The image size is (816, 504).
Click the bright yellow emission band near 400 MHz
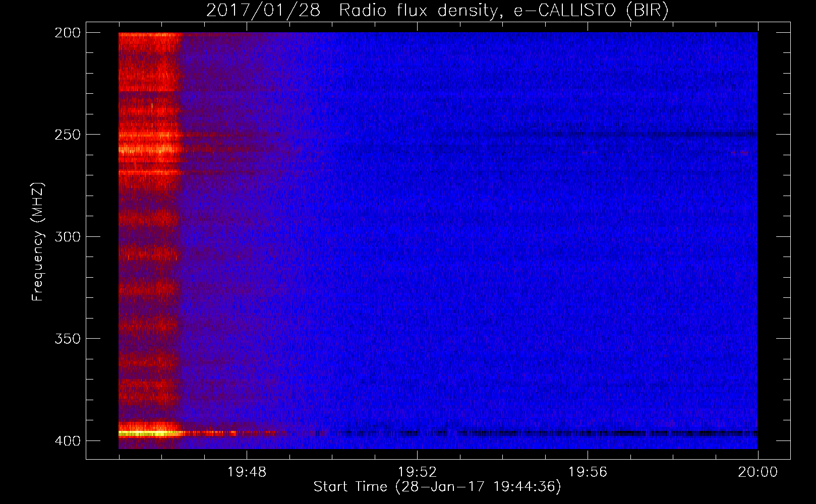tap(151, 433)
